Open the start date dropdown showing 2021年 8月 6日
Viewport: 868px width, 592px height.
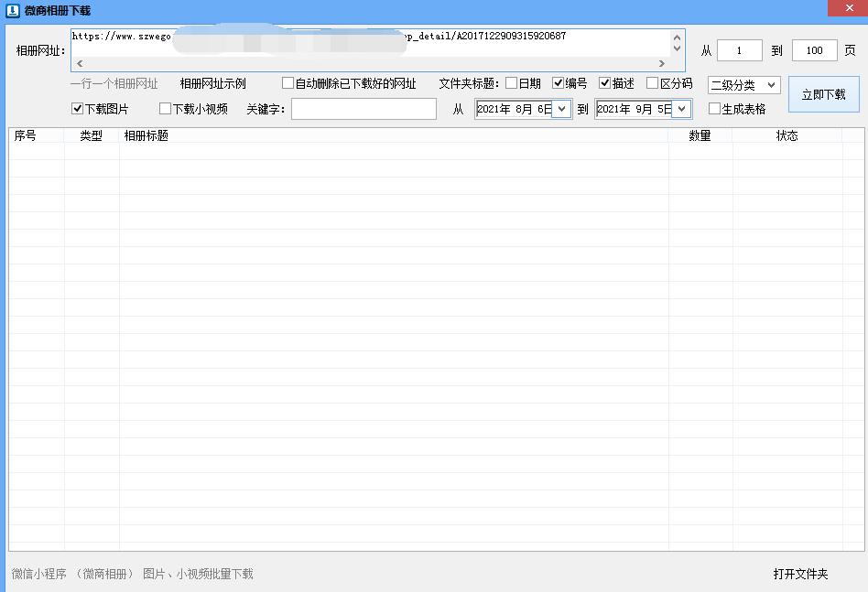pos(560,108)
